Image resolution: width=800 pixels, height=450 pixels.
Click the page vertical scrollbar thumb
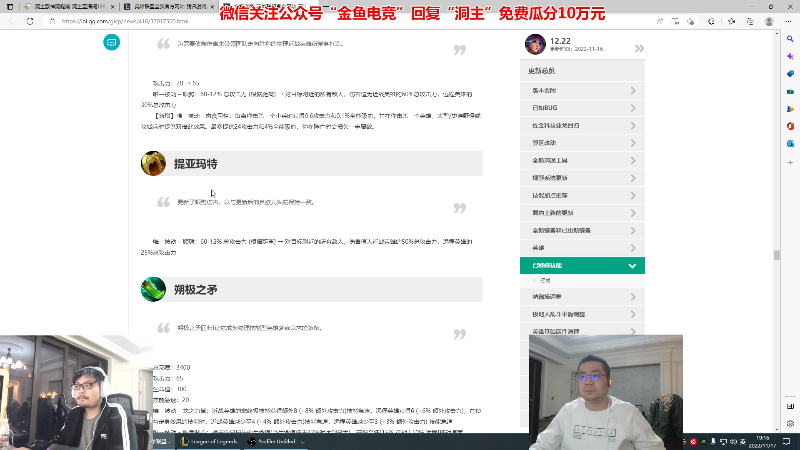point(777,255)
